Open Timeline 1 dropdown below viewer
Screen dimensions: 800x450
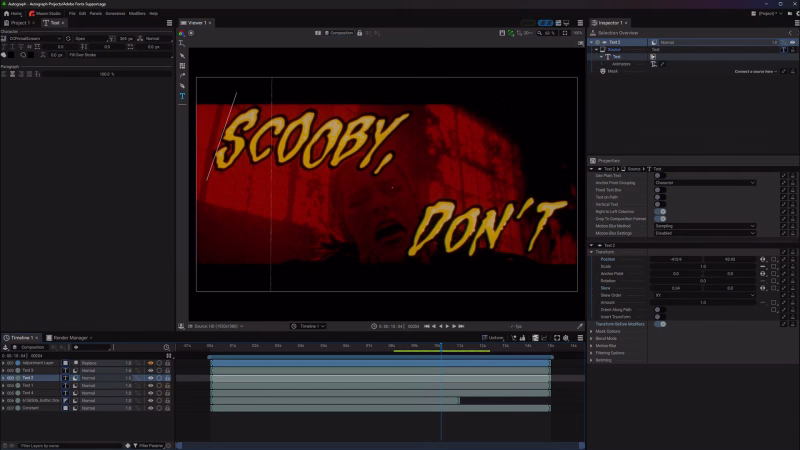coord(308,326)
